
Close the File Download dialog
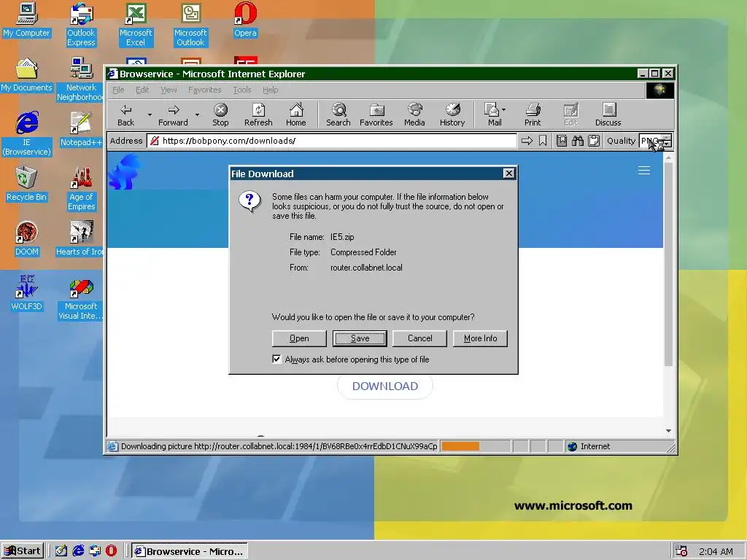[x=508, y=174]
